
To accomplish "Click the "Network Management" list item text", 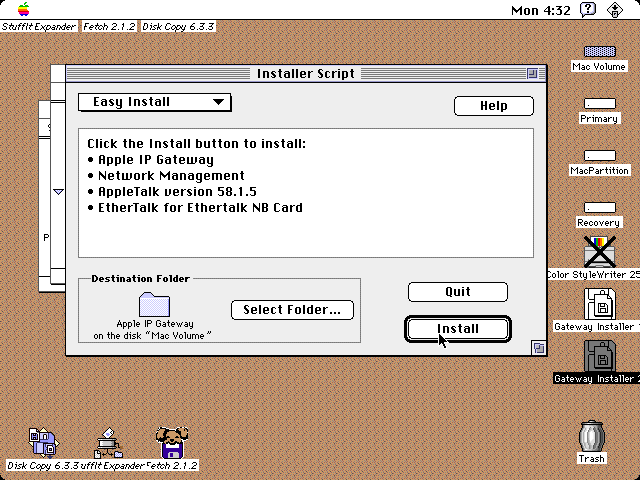I will point(171,176).
